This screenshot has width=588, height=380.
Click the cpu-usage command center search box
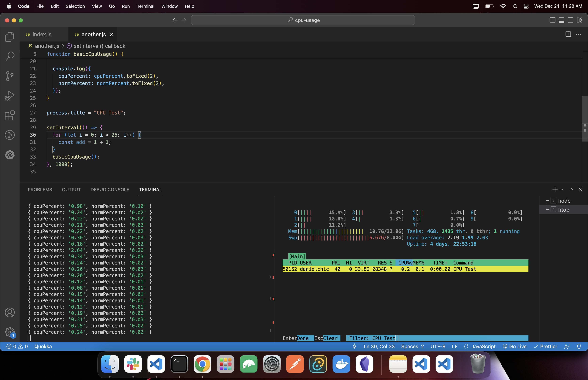pyautogui.click(x=303, y=20)
